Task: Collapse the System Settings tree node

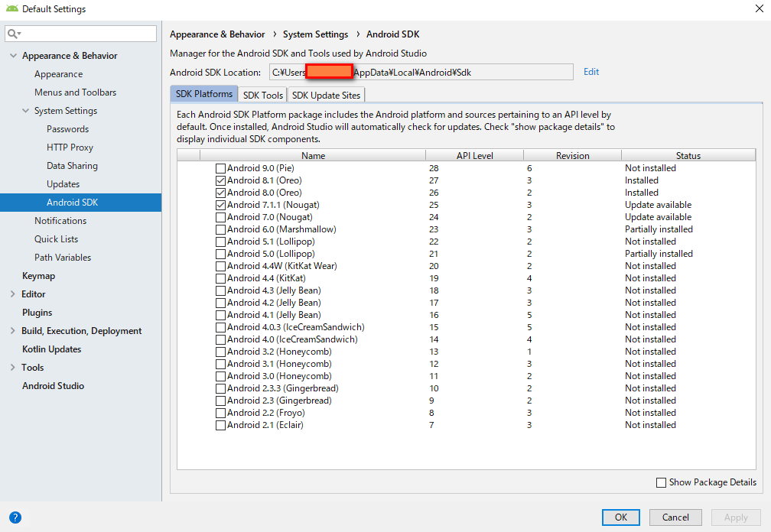Action: pos(25,111)
